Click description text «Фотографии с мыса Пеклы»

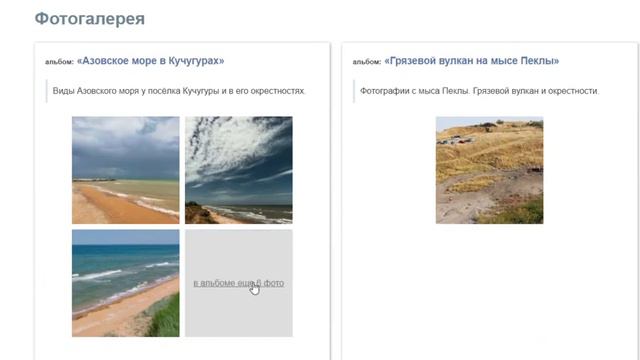(x=415, y=91)
